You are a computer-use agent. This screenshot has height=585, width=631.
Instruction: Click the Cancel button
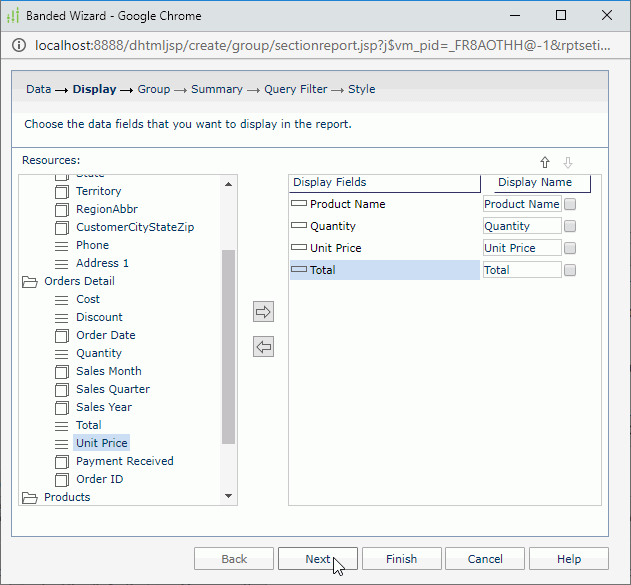point(485,558)
